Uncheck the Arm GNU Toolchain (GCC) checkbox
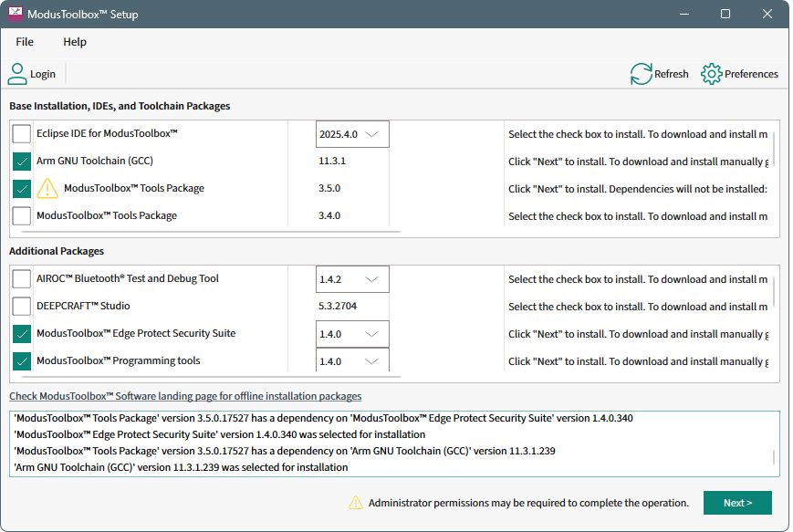Image resolution: width=793 pixels, height=532 pixels. coord(22,162)
